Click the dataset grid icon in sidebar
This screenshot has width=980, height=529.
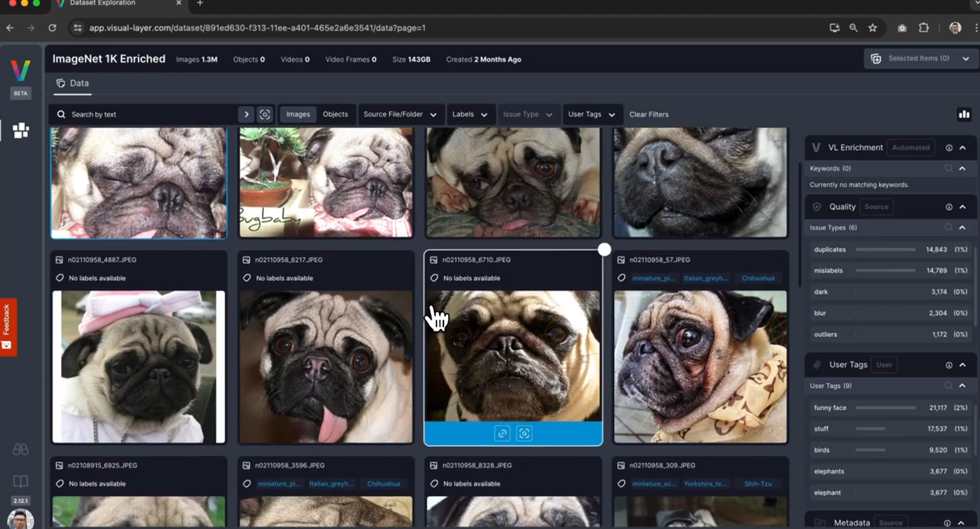pos(21,130)
